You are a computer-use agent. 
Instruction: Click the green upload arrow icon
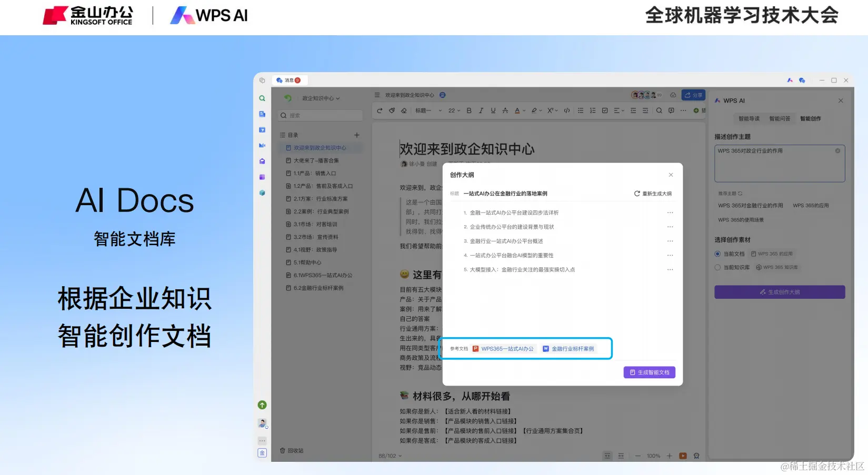pyautogui.click(x=262, y=405)
